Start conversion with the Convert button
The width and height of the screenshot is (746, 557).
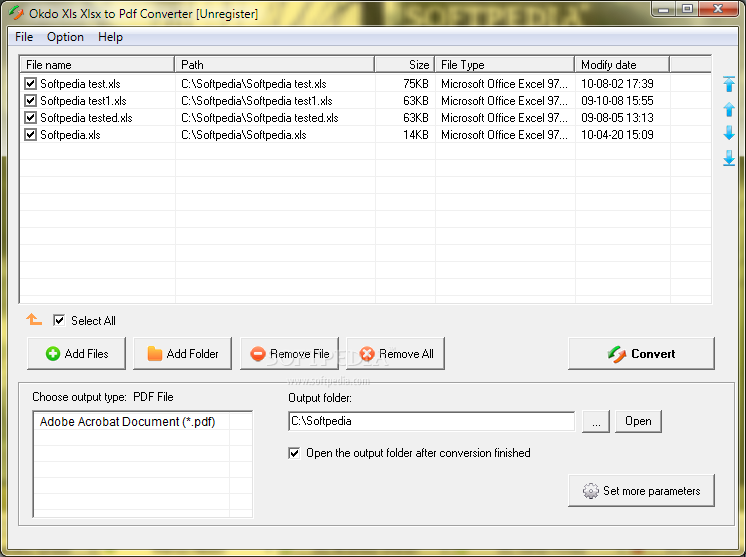pos(641,353)
